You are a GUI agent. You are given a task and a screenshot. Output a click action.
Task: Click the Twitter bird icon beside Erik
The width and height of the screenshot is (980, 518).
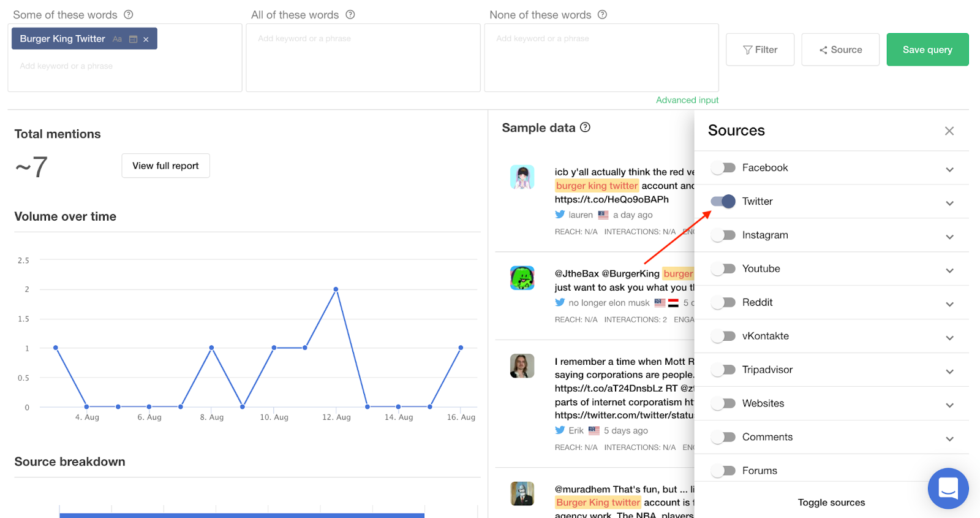tap(560, 430)
